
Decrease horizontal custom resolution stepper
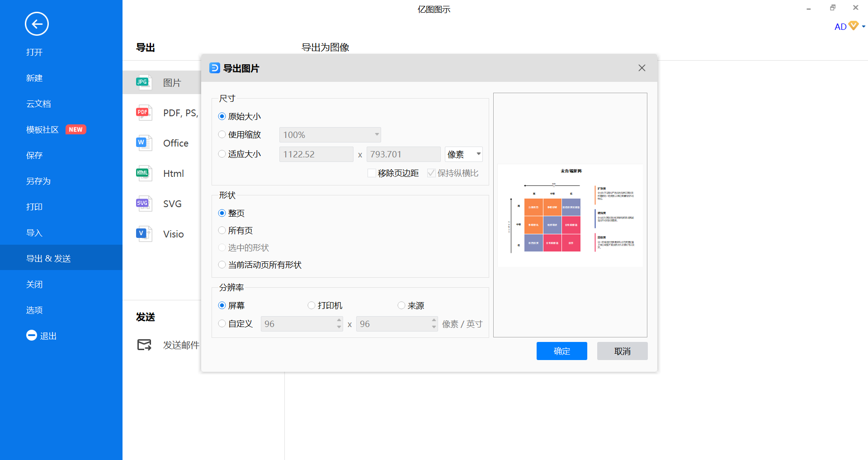pos(339,327)
